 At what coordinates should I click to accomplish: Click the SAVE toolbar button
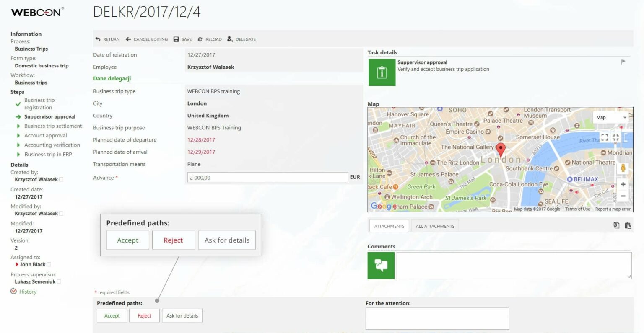pyautogui.click(x=182, y=39)
